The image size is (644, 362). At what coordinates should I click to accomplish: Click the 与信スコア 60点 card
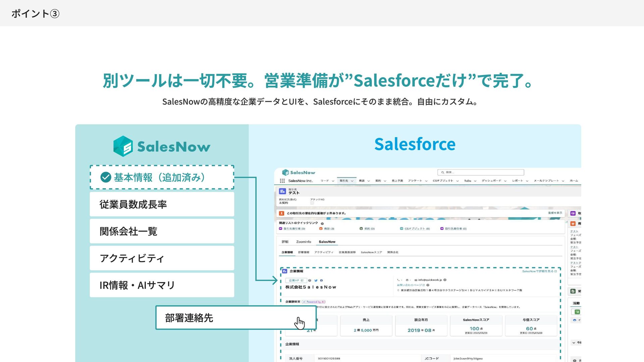531,325
